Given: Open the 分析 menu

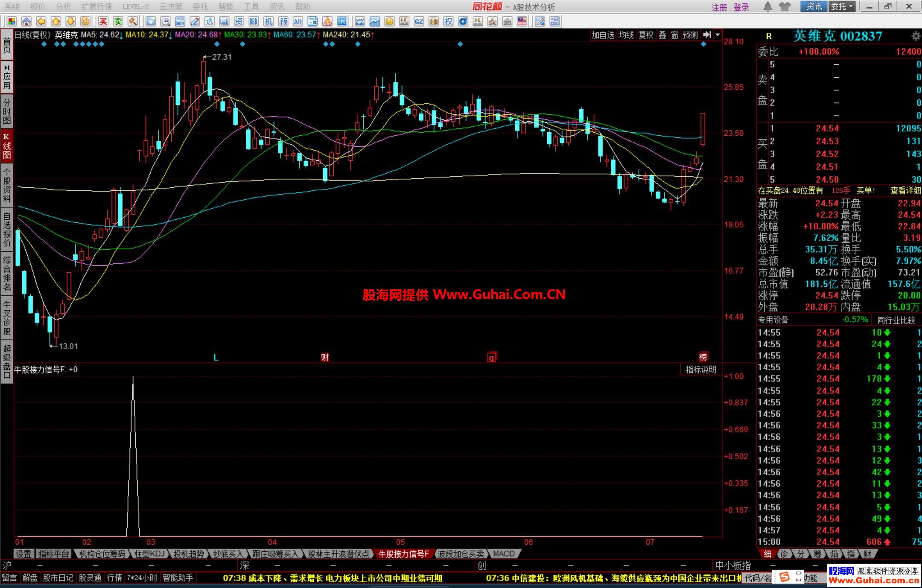Looking at the screenshot, I should pos(63,7).
